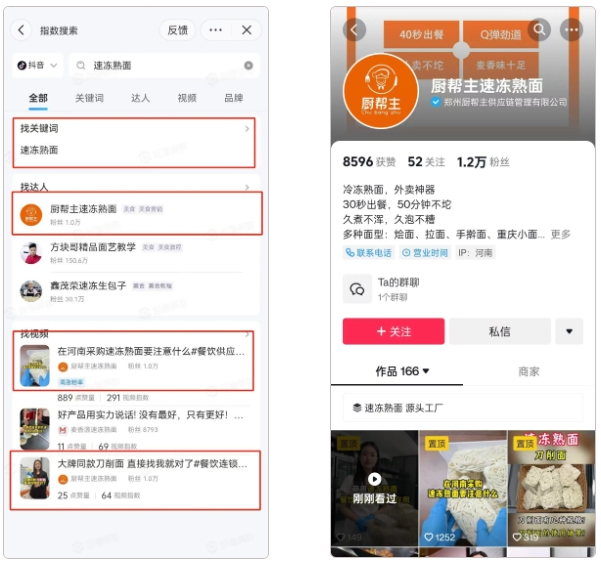Click the 麦香源速冻熟面 author name
Viewport: 601px width, 564px height.
pyautogui.click(x=94, y=430)
